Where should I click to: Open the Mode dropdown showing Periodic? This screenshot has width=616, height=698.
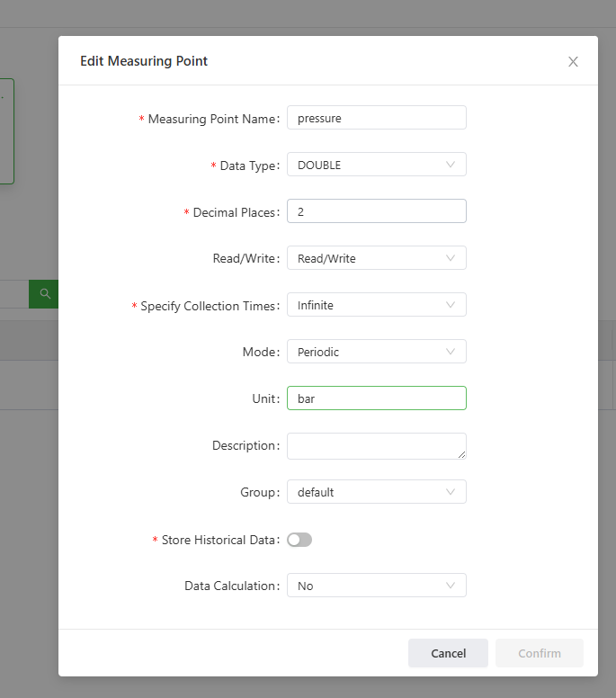pyautogui.click(x=377, y=351)
